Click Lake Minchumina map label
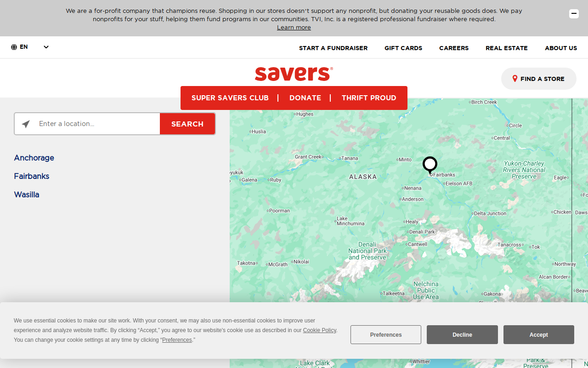This screenshot has height=368, width=588. click(351, 221)
